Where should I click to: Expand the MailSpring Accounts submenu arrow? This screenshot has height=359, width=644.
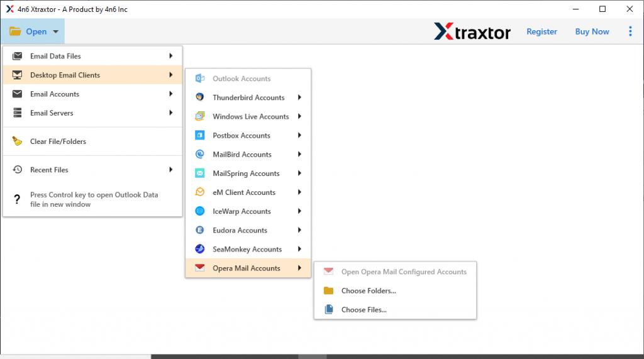click(x=299, y=173)
